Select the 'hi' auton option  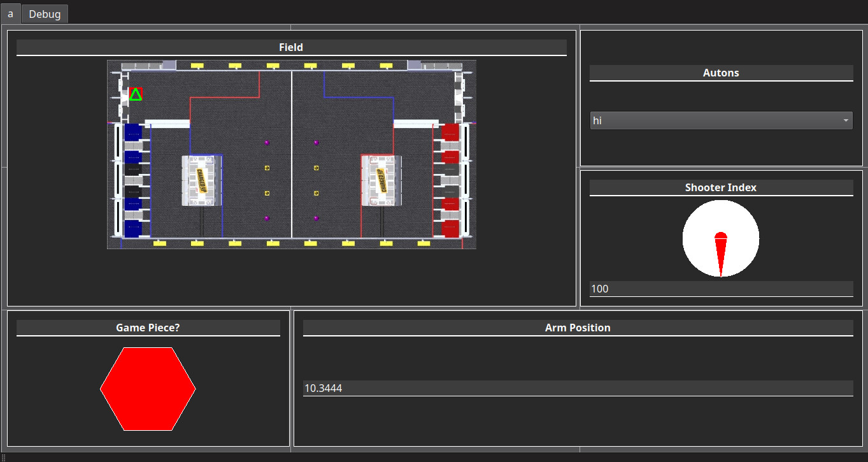coord(597,120)
